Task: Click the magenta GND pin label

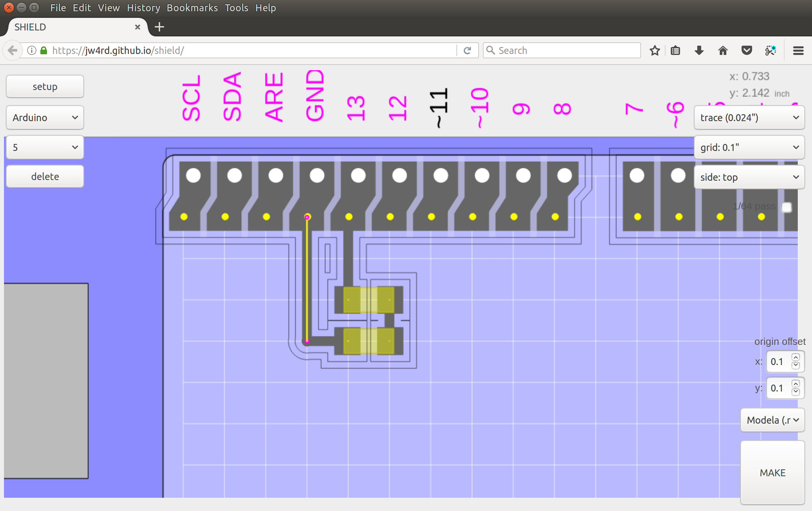Action: [x=315, y=96]
